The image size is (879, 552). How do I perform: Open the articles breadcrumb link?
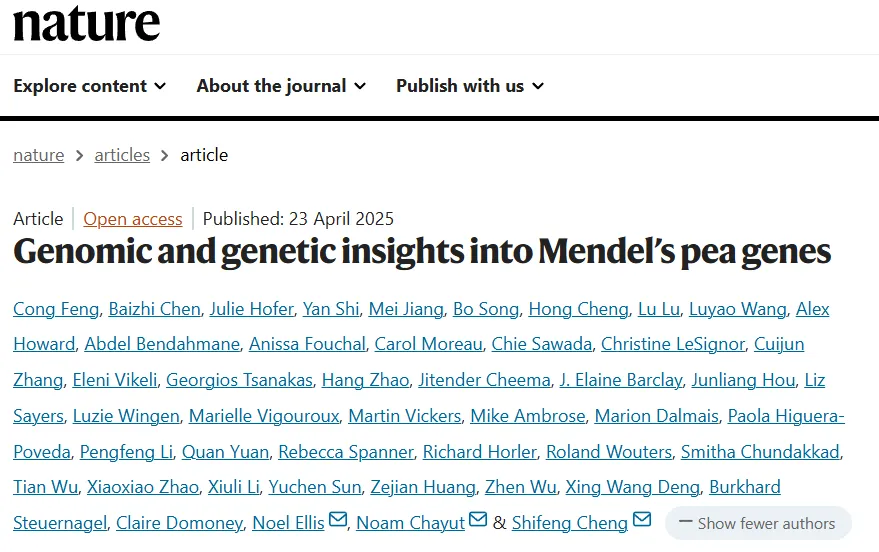[122, 155]
